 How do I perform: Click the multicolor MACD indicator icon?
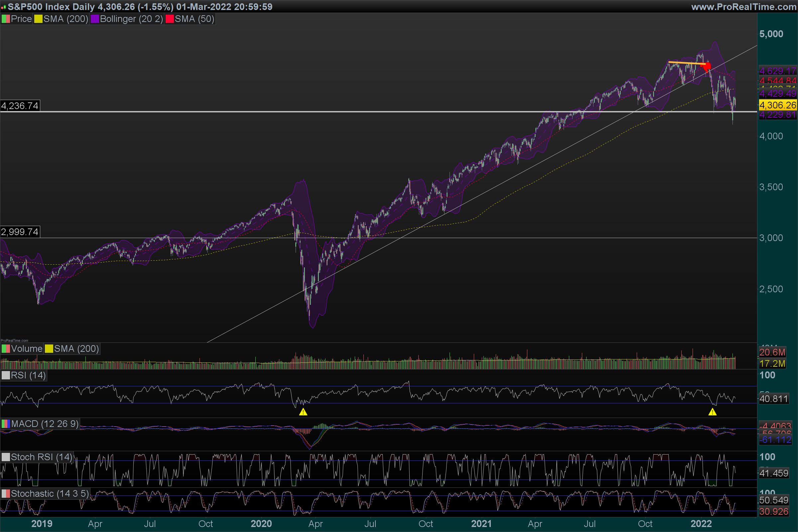pyautogui.click(x=5, y=424)
